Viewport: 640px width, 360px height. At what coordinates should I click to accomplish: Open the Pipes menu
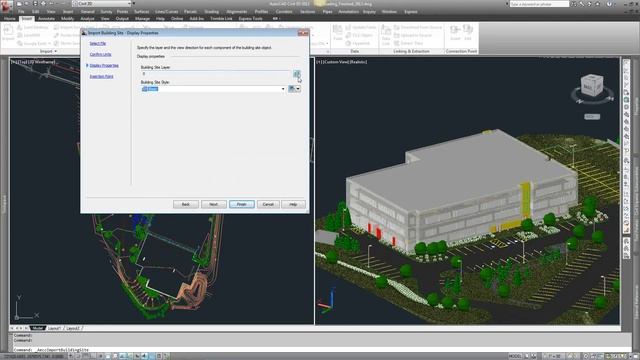[327, 12]
